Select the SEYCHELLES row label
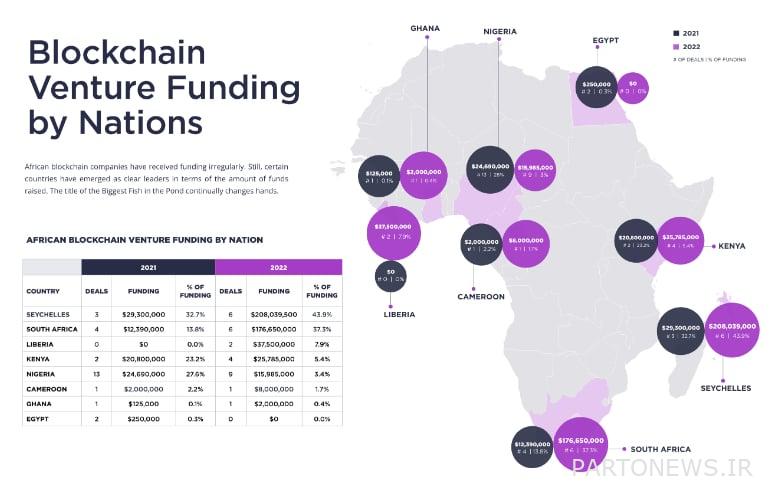This screenshot has height=491, width=769. [x=48, y=314]
